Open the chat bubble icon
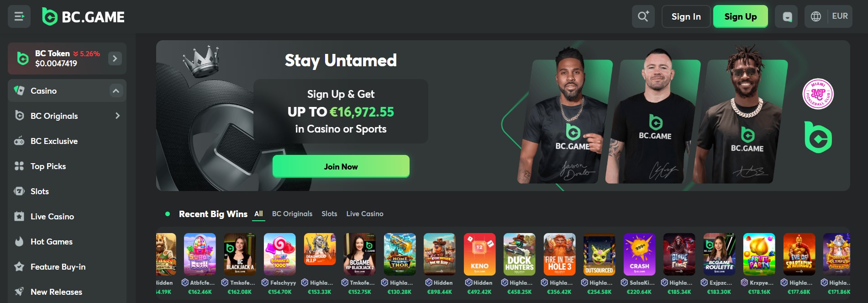868x303 pixels. pyautogui.click(x=786, y=16)
